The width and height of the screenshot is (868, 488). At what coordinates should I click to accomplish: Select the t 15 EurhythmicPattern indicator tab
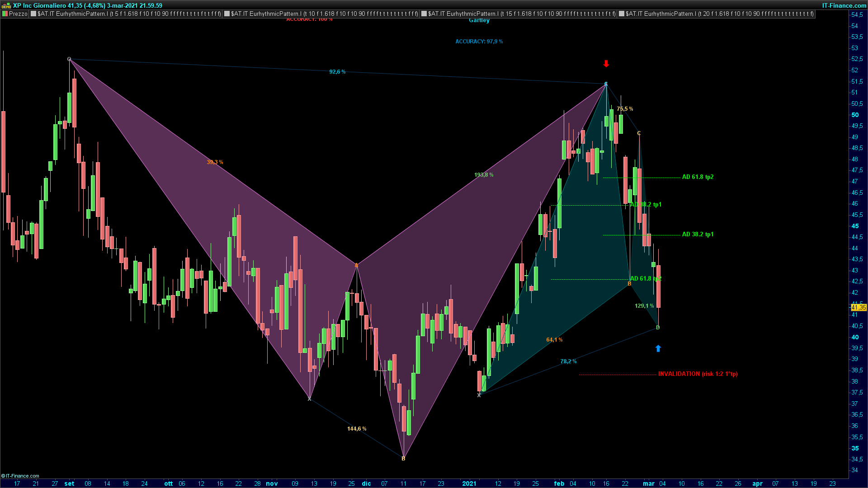522,14
